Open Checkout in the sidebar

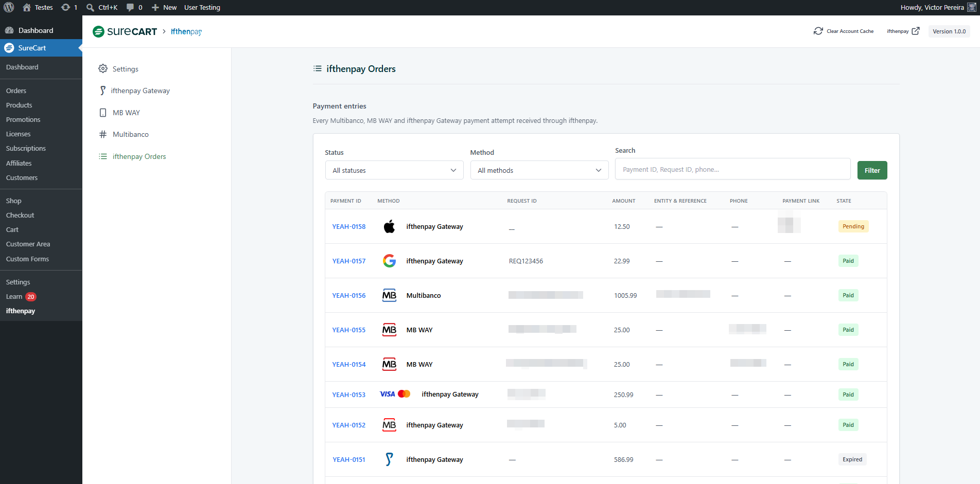(x=20, y=215)
